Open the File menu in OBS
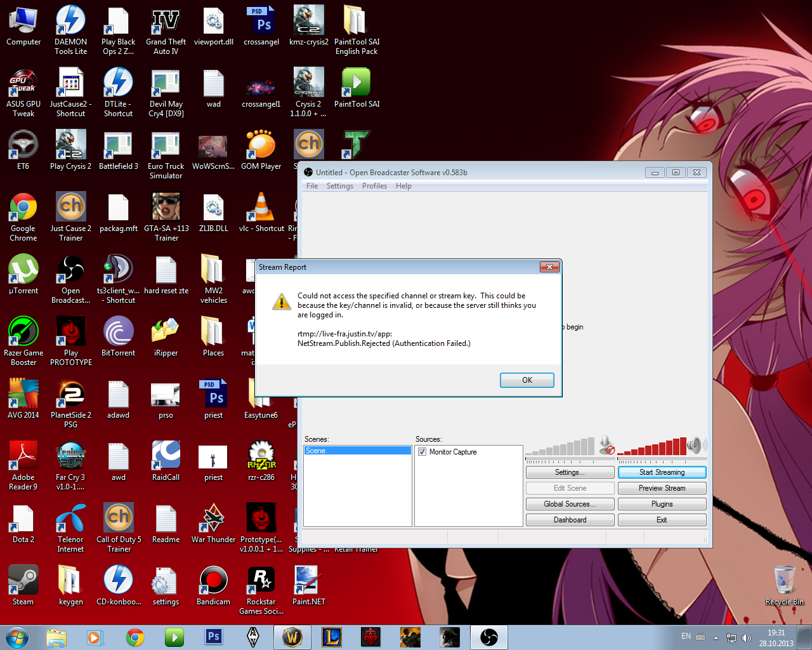Image resolution: width=812 pixels, height=650 pixels. [x=312, y=186]
